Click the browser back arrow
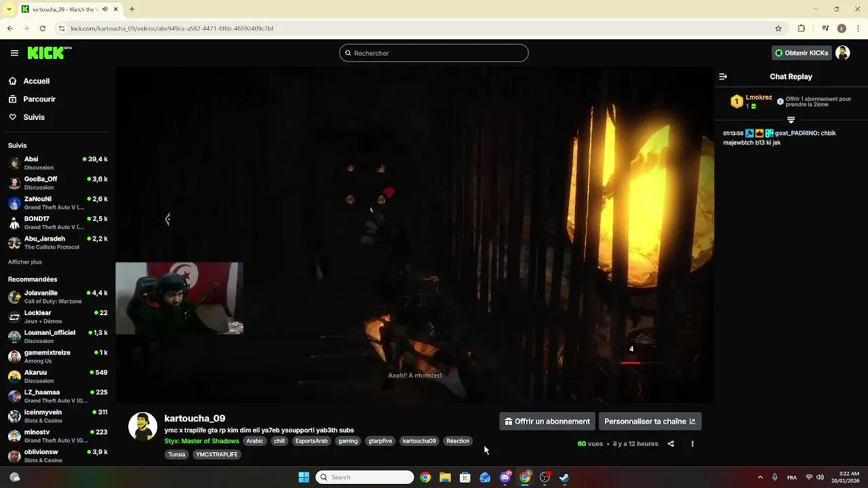Image resolution: width=868 pixels, height=488 pixels. coord(9,28)
